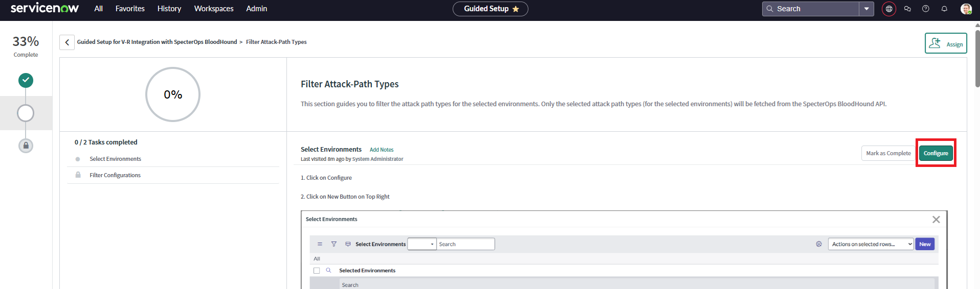
Task: Open the help question mark icon
Action: (x=926, y=9)
